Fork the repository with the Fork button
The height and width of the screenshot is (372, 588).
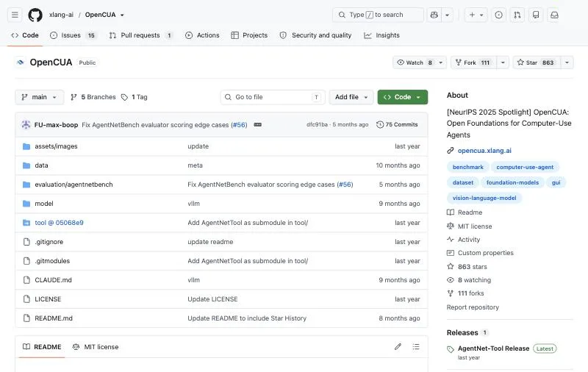coord(473,62)
